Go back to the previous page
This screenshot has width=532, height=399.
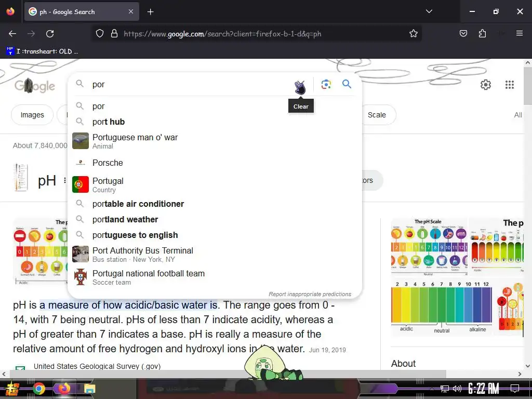[12, 34]
